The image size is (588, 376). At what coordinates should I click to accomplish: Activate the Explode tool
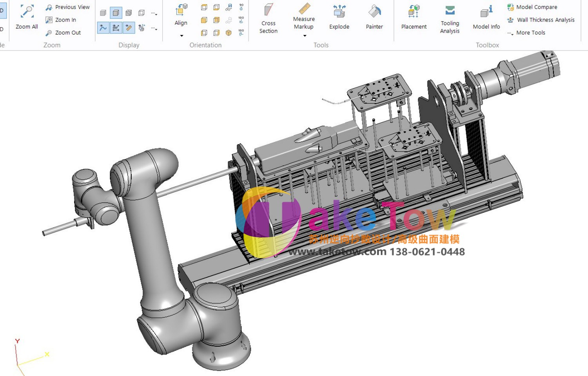(x=339, y=17)
